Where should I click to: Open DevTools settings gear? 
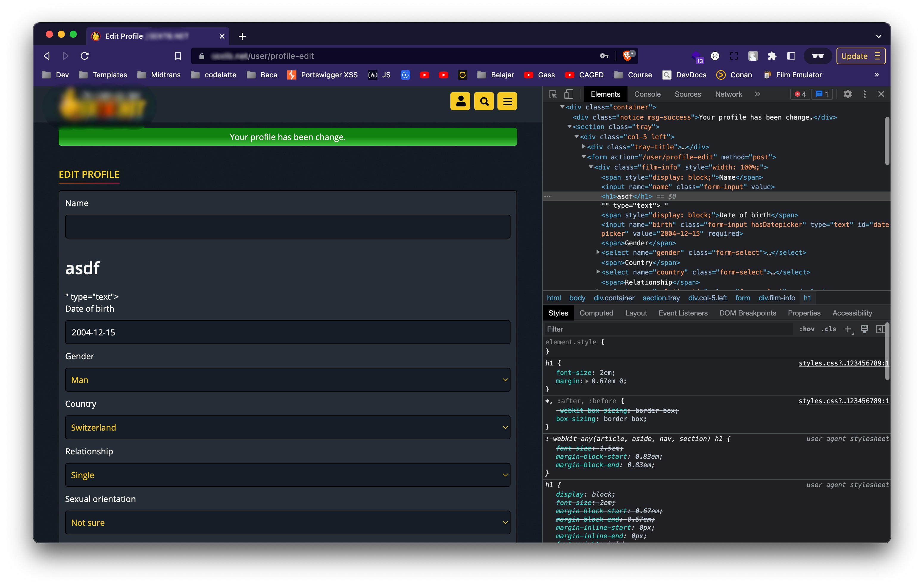847,94
